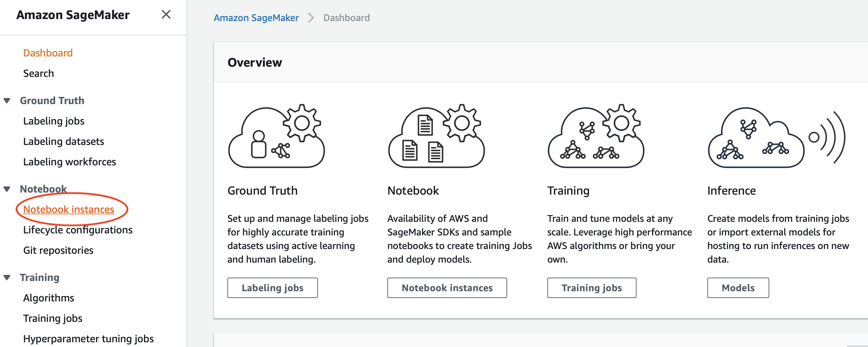Open Search in the sidebar
The width and height of the screenshot is (868, 347).
[38, 73]
